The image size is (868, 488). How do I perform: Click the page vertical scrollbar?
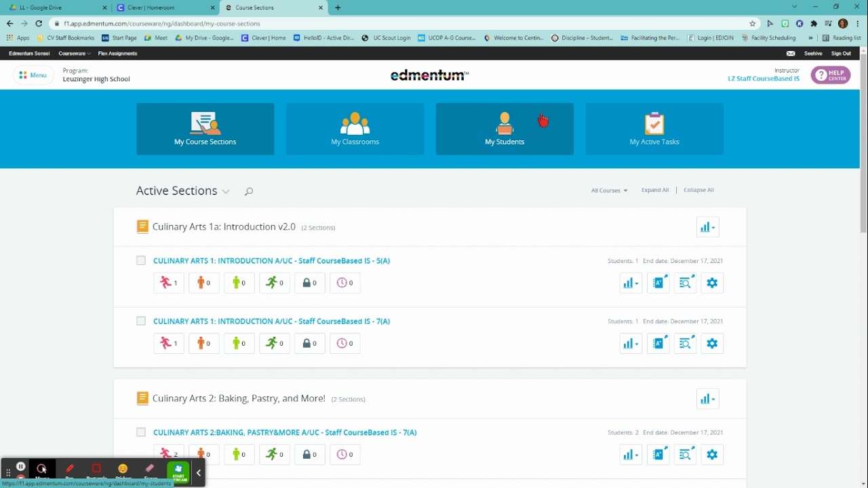tap(863, 142)
